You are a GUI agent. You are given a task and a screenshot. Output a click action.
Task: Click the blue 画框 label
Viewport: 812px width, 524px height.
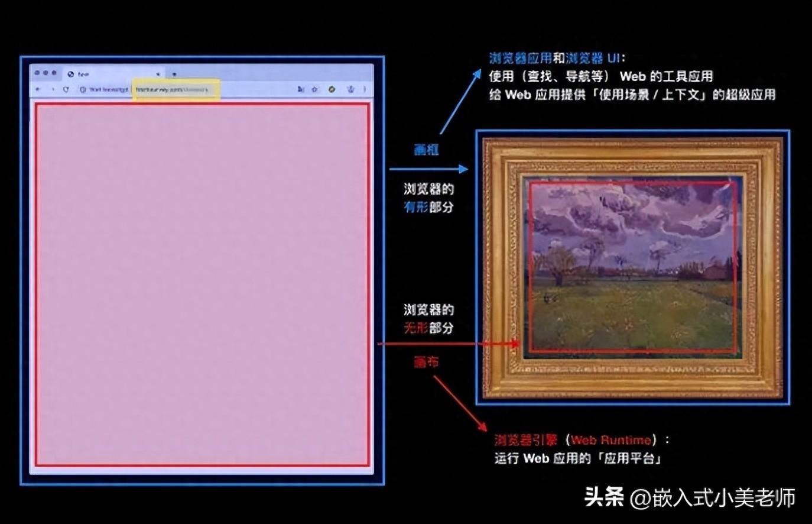[x=426, y=150]
